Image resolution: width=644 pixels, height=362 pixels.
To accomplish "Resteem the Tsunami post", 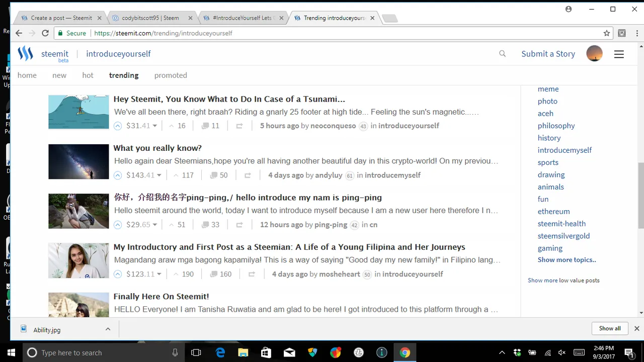I will (x=239, y=126).
